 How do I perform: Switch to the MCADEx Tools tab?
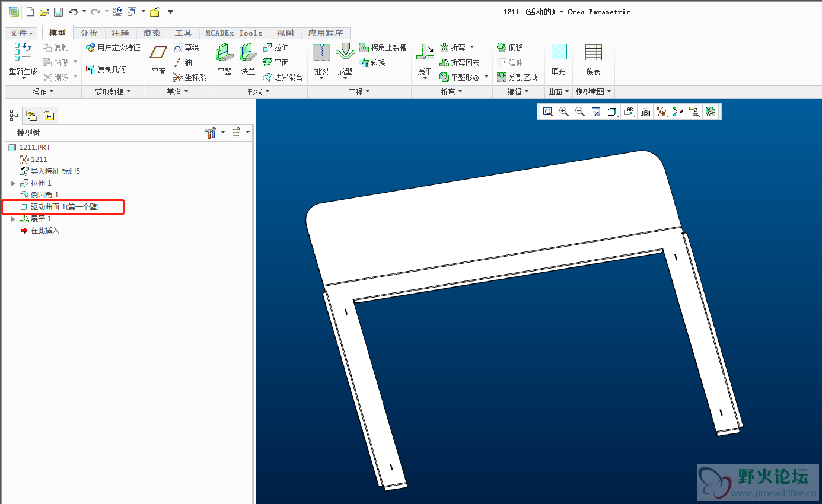[x=234, y=33]
